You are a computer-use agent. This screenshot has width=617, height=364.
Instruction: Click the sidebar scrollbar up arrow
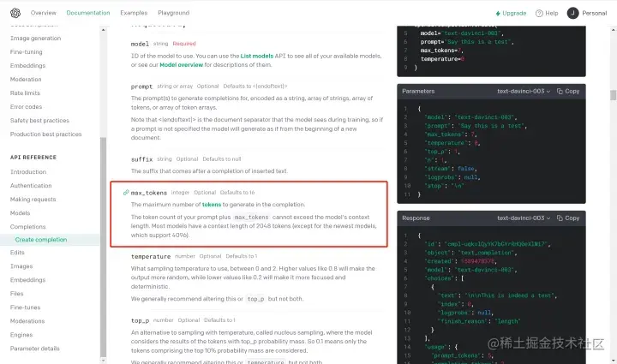[103, 30]
